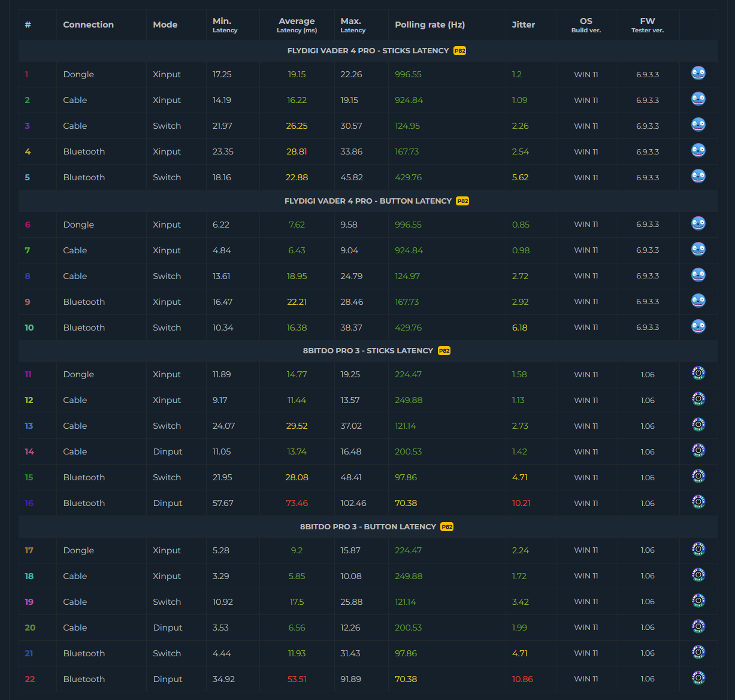735x700 pixels.
Task: Select the 8BitDo Pro 3 Button Latency heading
Action: 368,527
